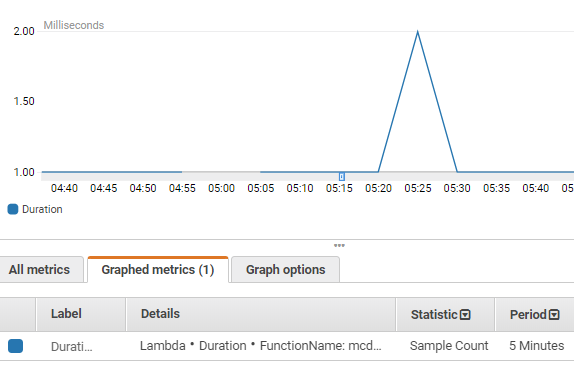This screenshot has width=574, height=378.
Task: Switch to the All metrics tab
Action: [40, 270]
